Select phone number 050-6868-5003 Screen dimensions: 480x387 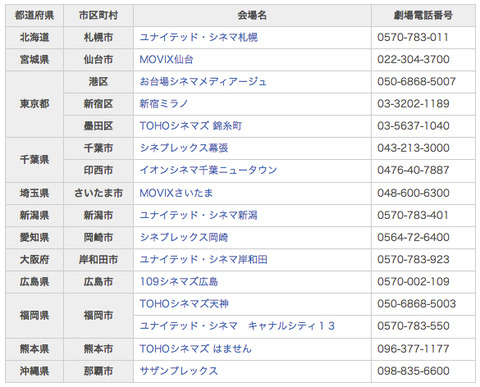click(416, 304)
